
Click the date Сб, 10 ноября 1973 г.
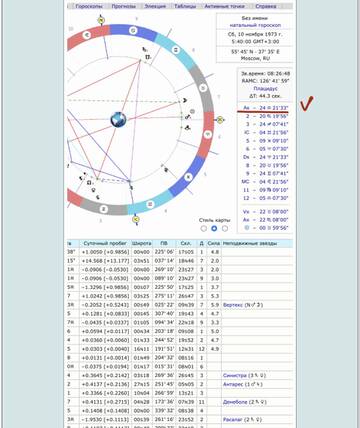coord(255,34)
